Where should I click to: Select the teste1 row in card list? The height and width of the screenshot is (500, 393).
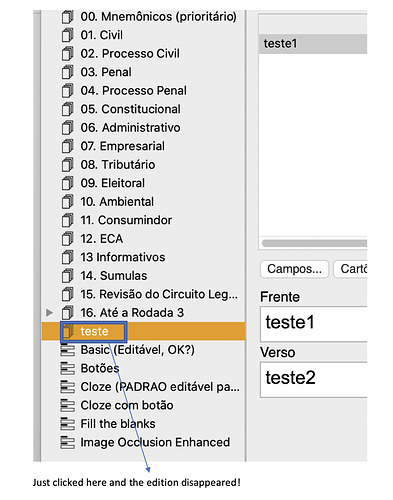pos(313,44)
